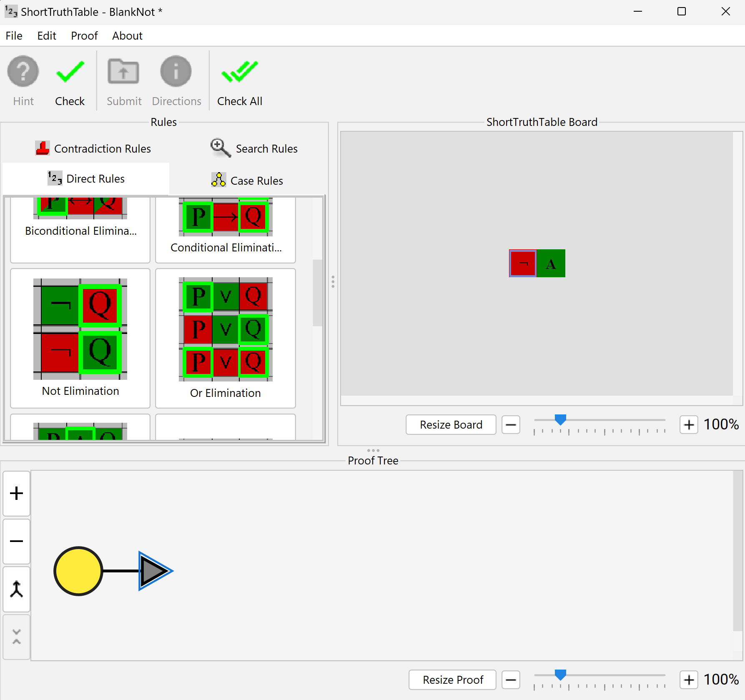
Task: Open the Proof menu
Action: [84, 36]
